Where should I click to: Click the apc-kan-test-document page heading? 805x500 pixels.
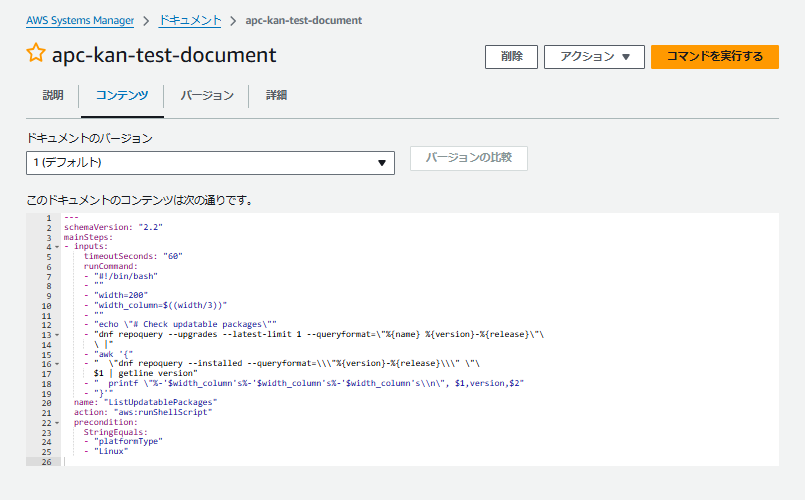164,54
